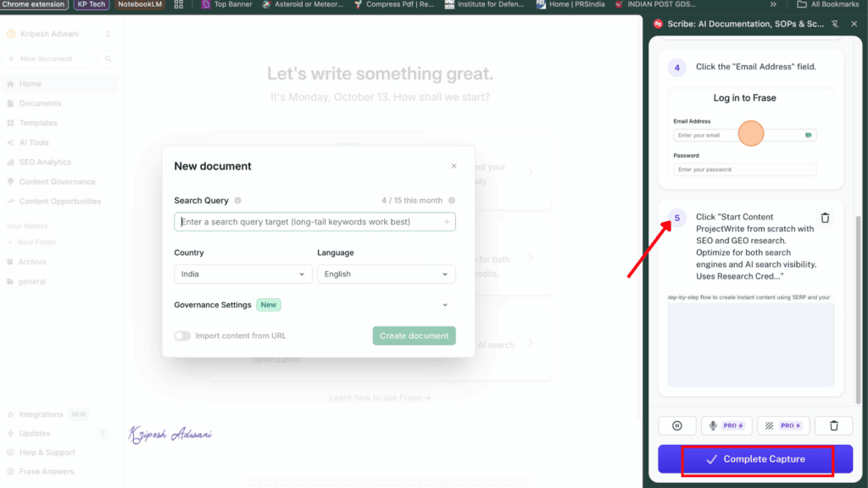Click the Create document button

[x=414, y=335]
